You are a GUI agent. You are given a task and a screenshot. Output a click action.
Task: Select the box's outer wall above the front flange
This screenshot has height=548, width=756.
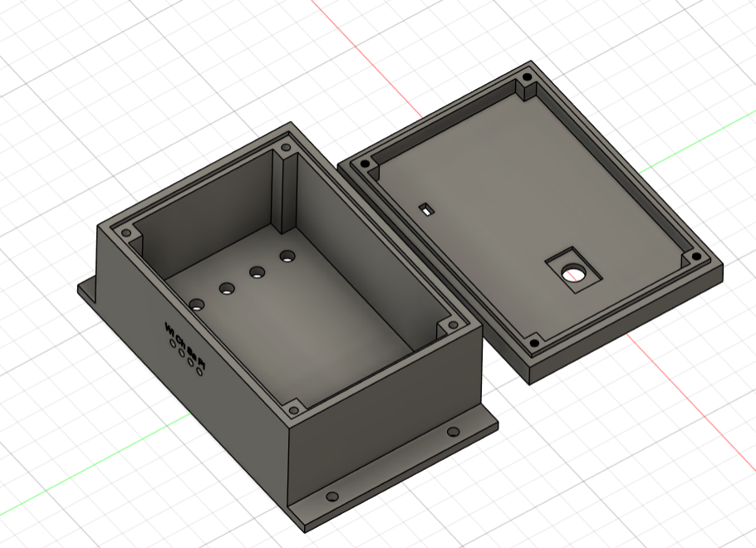tap(385, 414)
